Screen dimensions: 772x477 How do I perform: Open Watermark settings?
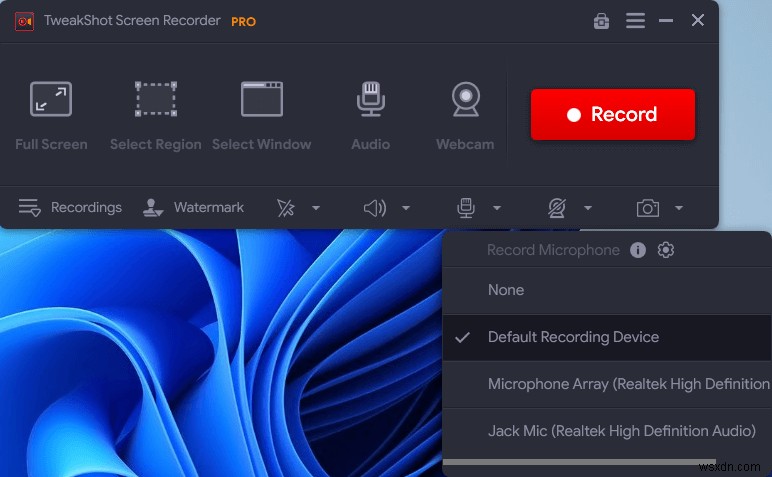(193, 208)
